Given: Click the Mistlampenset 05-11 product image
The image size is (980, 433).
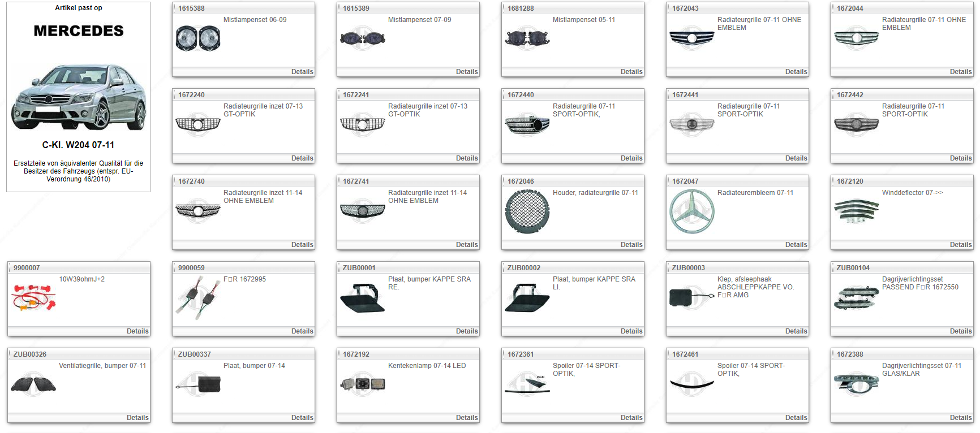Looking at the screenshot, I should pyautogui.click(x=527, y=38).
